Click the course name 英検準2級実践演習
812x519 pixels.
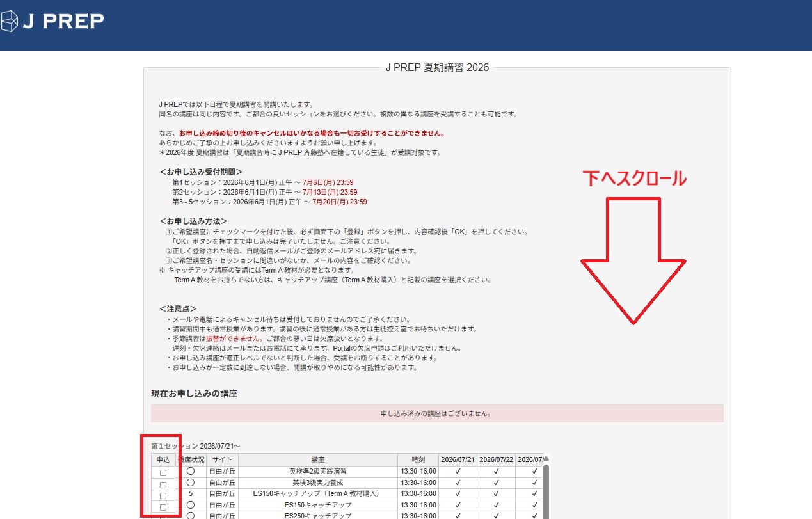click(318, 472)
